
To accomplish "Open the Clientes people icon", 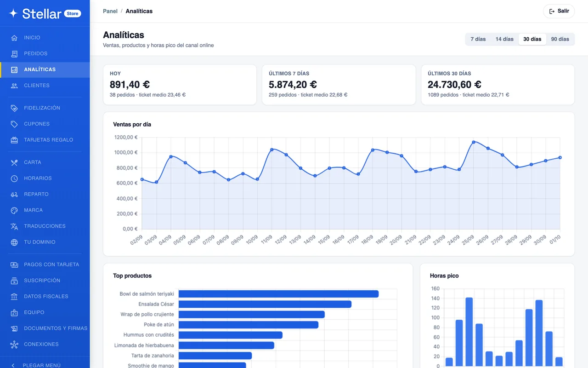I will [14, 86].
